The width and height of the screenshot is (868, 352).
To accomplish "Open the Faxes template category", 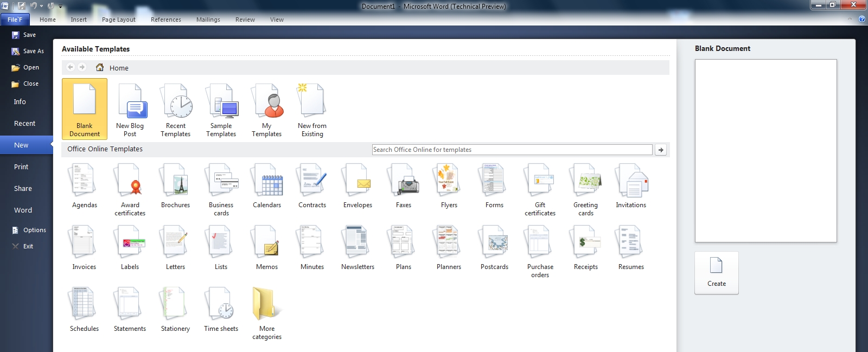I will (404, 187).
